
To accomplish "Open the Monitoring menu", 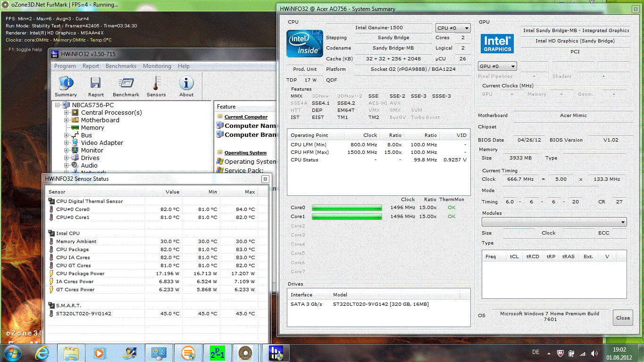I will click(x=157, y=66).
